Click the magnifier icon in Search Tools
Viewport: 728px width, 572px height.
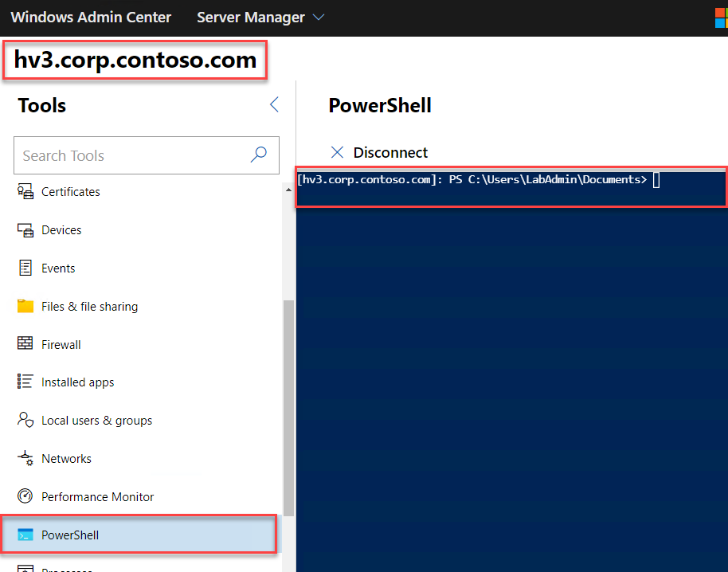tap(259, 155)
